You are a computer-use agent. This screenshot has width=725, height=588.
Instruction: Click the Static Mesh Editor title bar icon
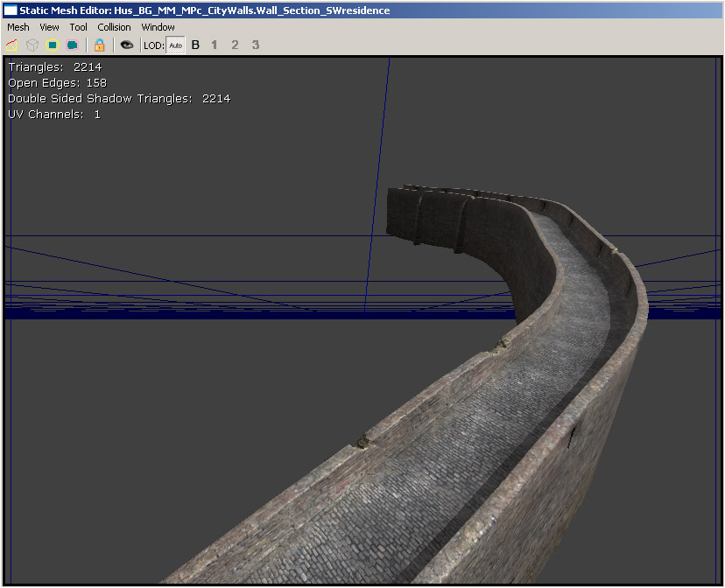[11, 10]
